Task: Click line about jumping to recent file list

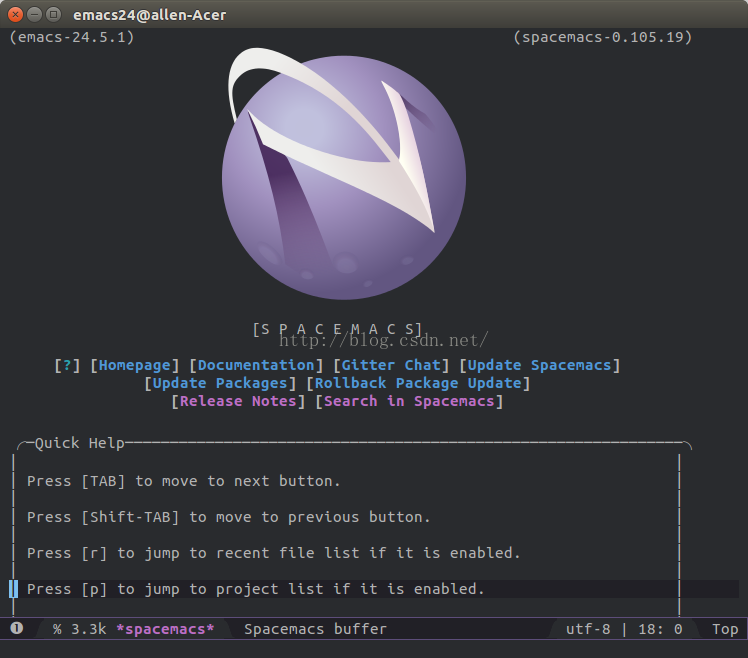Action: [273, 553]
